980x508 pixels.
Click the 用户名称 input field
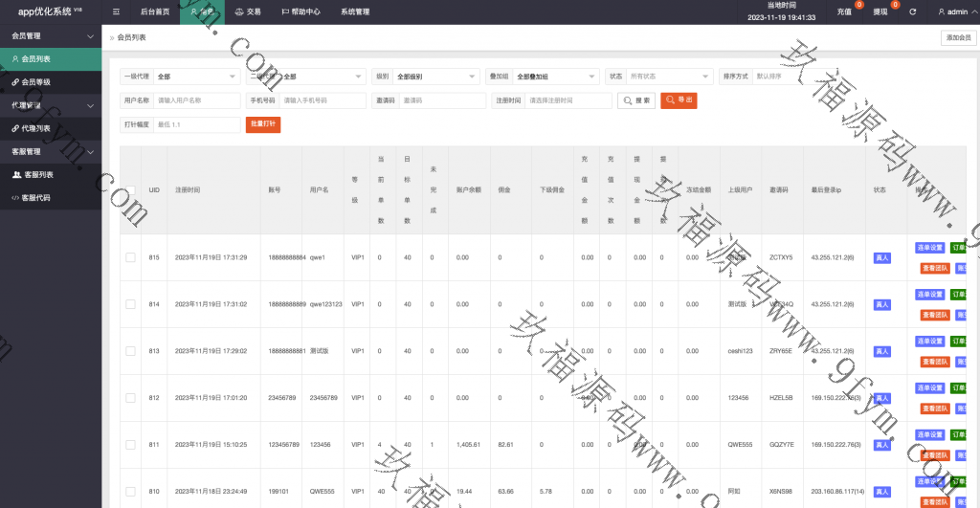(196, 100)
